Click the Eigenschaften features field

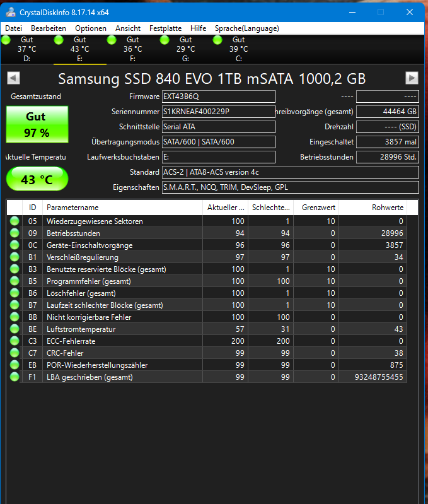291,187
